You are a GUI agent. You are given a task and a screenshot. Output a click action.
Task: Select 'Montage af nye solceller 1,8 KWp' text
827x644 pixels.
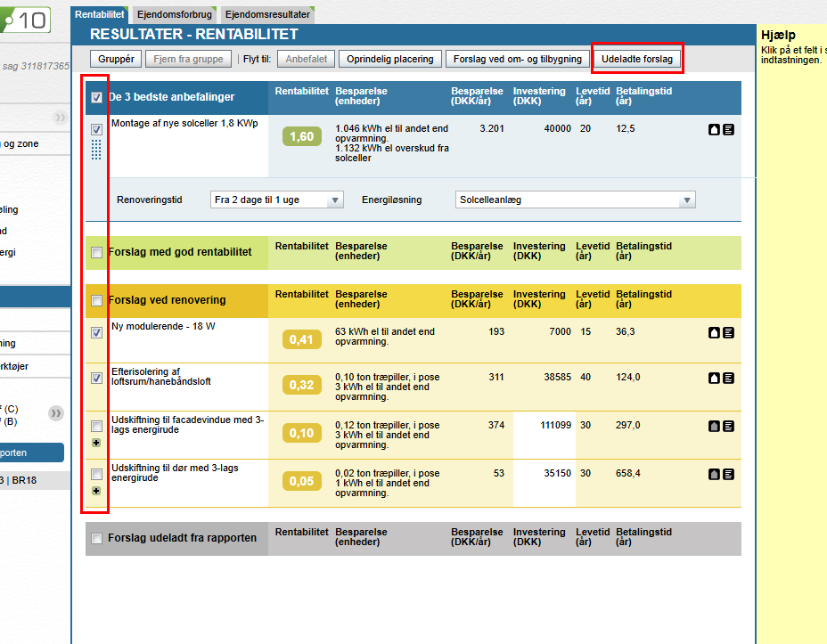pos(184,123)
